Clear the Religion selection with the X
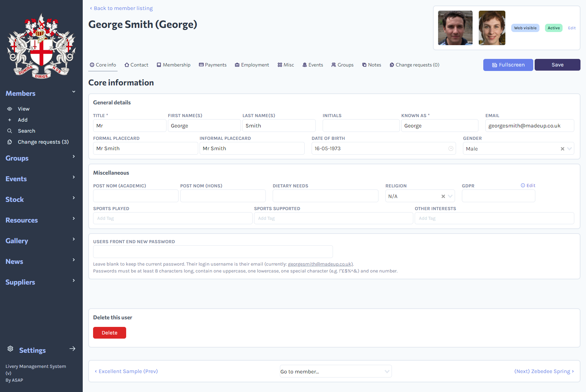Image resolution: width=586 pixels, height=392 pixels. 443,196
